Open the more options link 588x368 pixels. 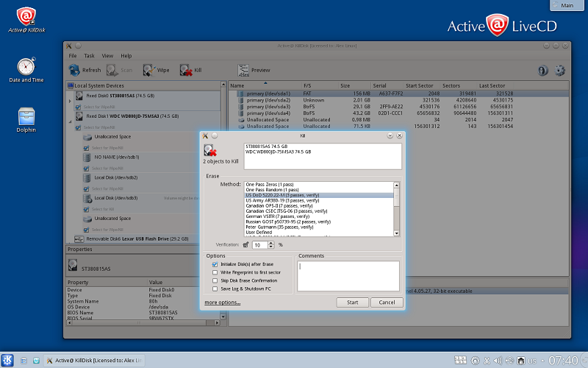[x=222, y=302]
